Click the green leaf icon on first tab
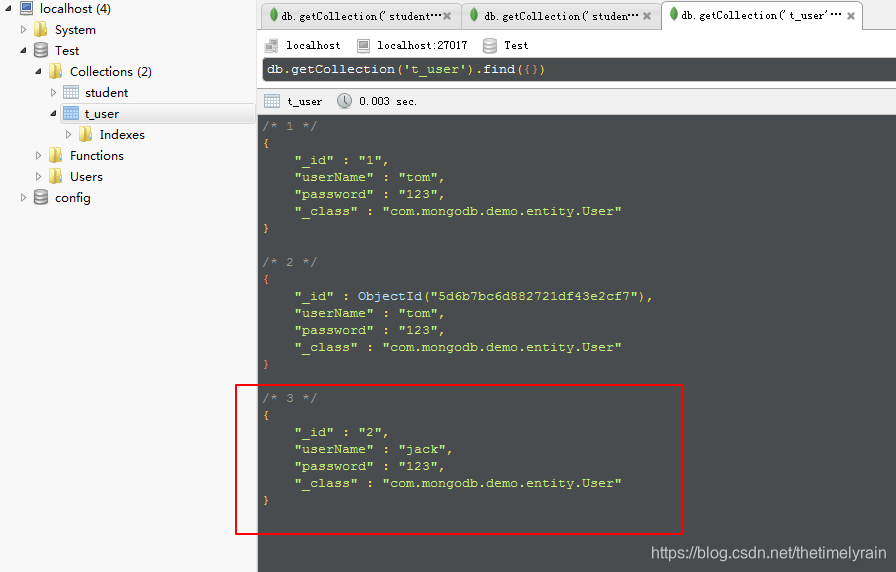 click(x=274, y=15)
